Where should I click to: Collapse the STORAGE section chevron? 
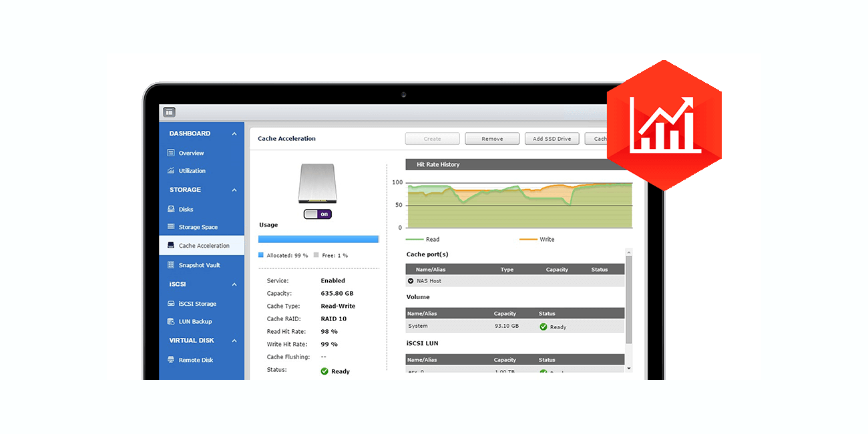[234, 190]
